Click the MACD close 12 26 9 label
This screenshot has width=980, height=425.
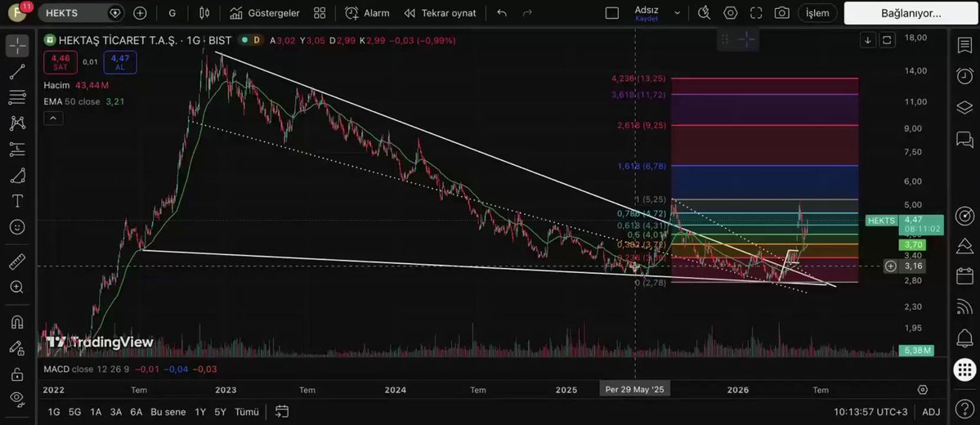click(x=87, y=369)
